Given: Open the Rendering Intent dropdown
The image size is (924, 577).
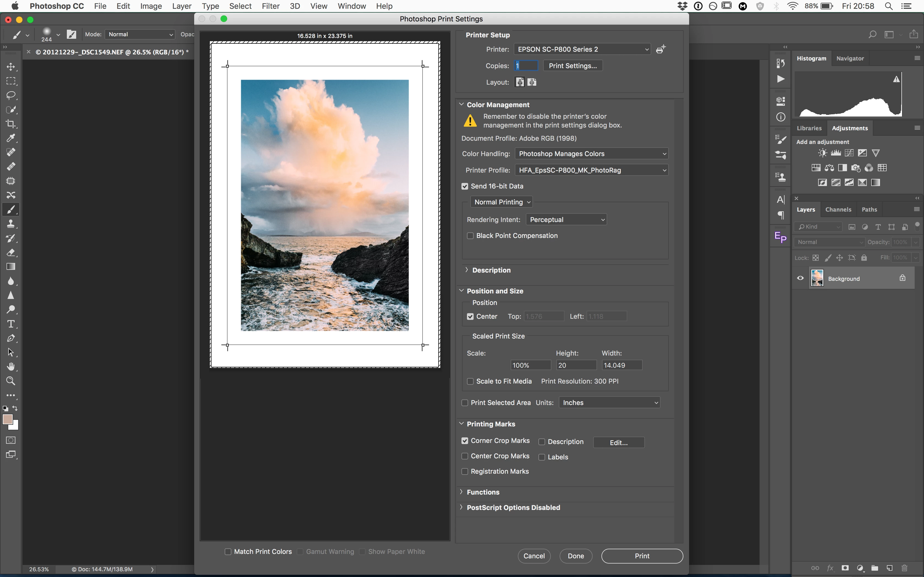Looking at the screenshot, I should point(566,220).
